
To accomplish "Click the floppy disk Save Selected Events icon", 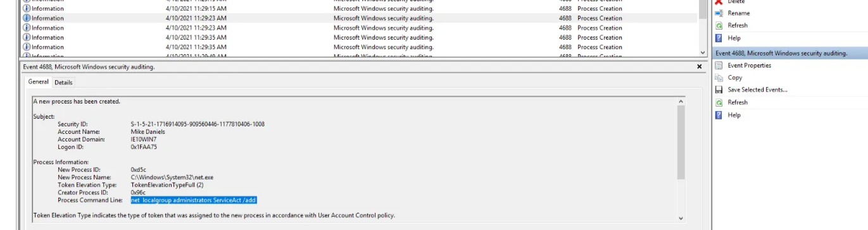I will (719, 90).
